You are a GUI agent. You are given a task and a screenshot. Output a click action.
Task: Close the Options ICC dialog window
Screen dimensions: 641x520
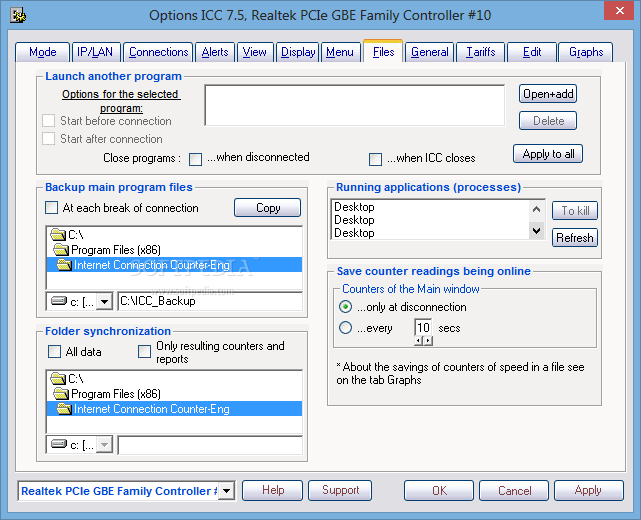pos(619,10)
